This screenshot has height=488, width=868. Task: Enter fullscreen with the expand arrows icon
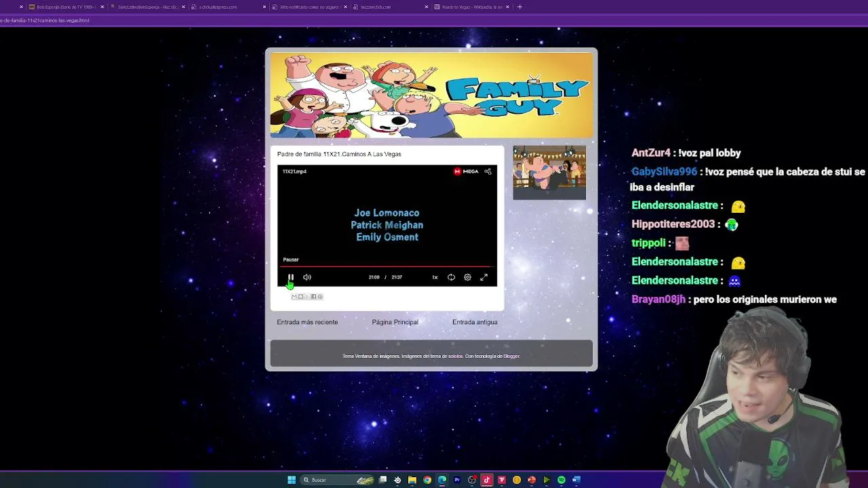click(x=484, y=277)
